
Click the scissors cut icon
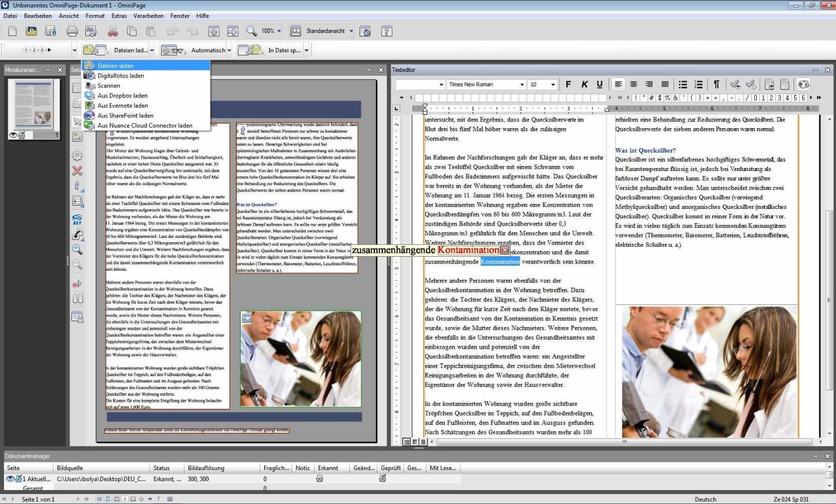pyautogui.click(x=113, y=31)
